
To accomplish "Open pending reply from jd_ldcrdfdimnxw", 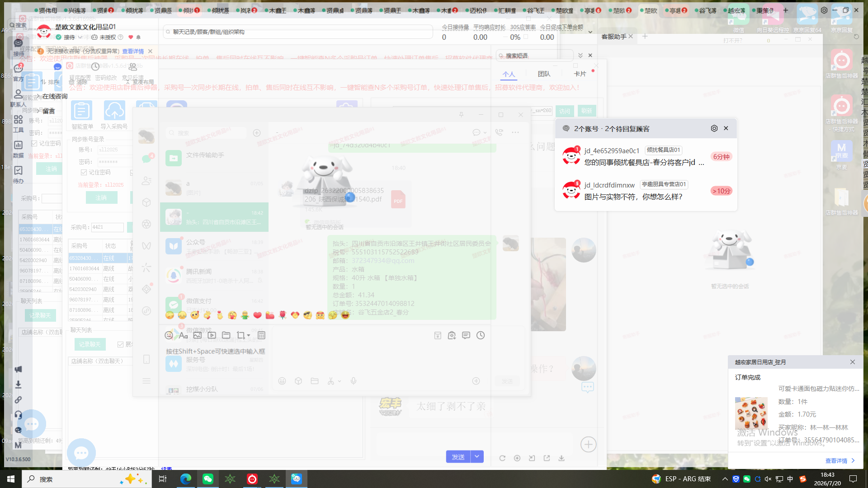I will click(x=646, y=191).
